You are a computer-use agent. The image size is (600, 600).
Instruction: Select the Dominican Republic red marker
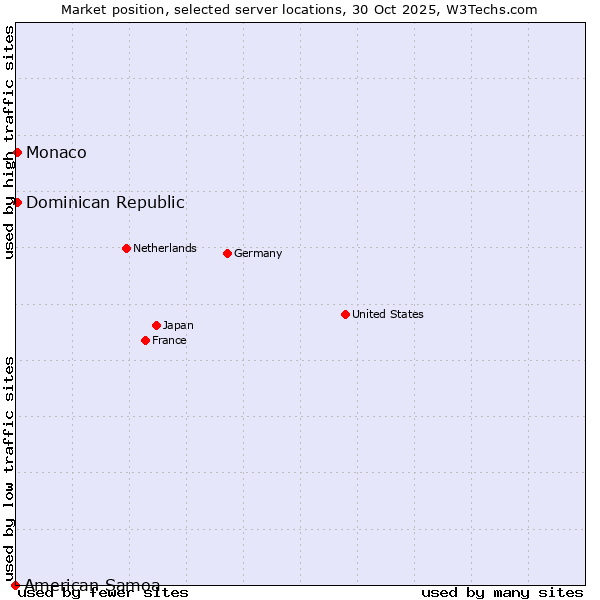(x=17, y=202)
